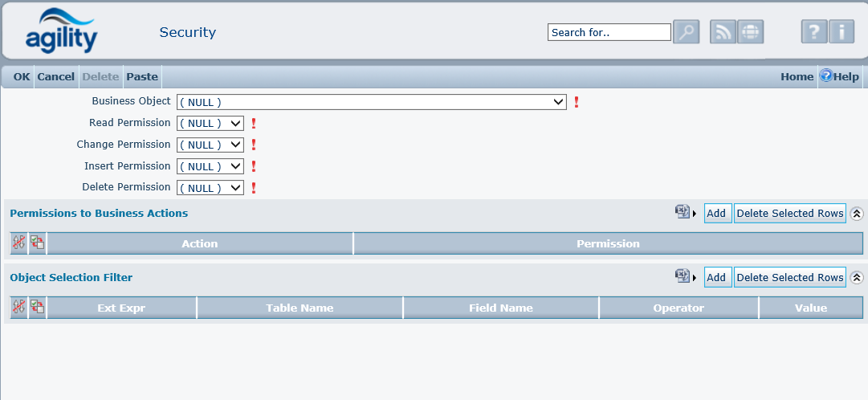Click Excel export icon for Permissions to Business Actions
This screenshot has height=400, width=868.
pos(683,212)
